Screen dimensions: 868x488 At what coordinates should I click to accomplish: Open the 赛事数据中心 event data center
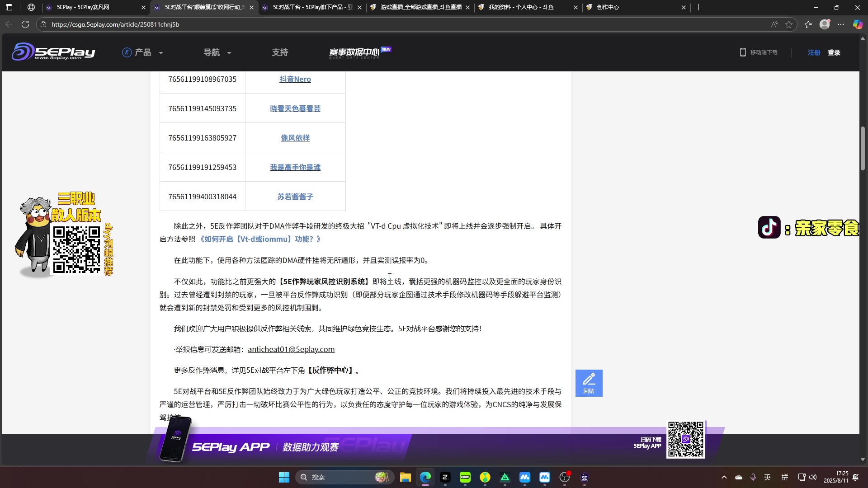pyautogui.click(x=359, y=52)
